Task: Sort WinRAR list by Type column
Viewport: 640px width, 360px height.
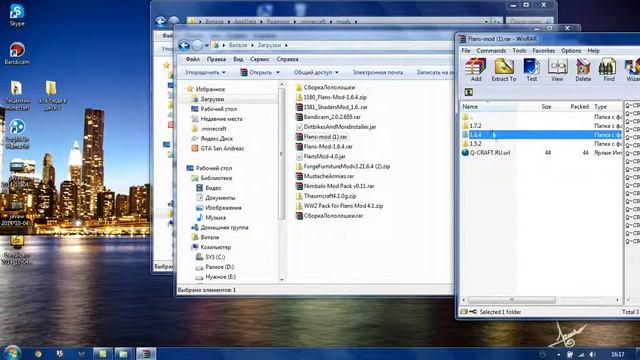Action: coord(607,107)
